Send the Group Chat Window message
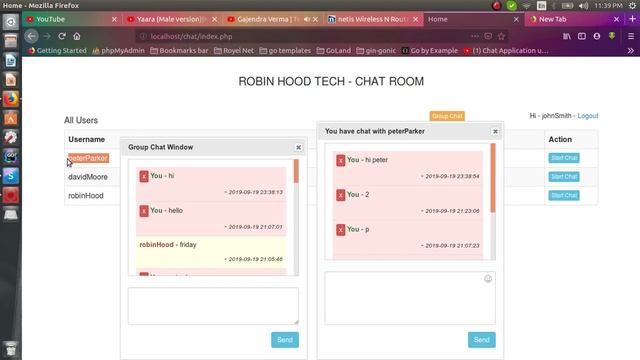Viewport: 640px width, 360px height. tap(285, 340)
